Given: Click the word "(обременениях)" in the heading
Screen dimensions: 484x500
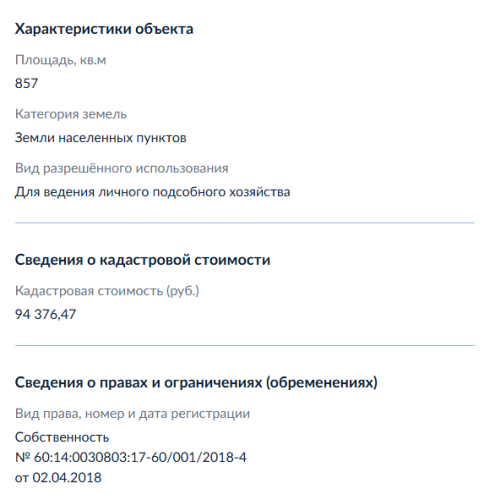Looking at the screenshot, I should pyautogui.click(x=322, y=383).
